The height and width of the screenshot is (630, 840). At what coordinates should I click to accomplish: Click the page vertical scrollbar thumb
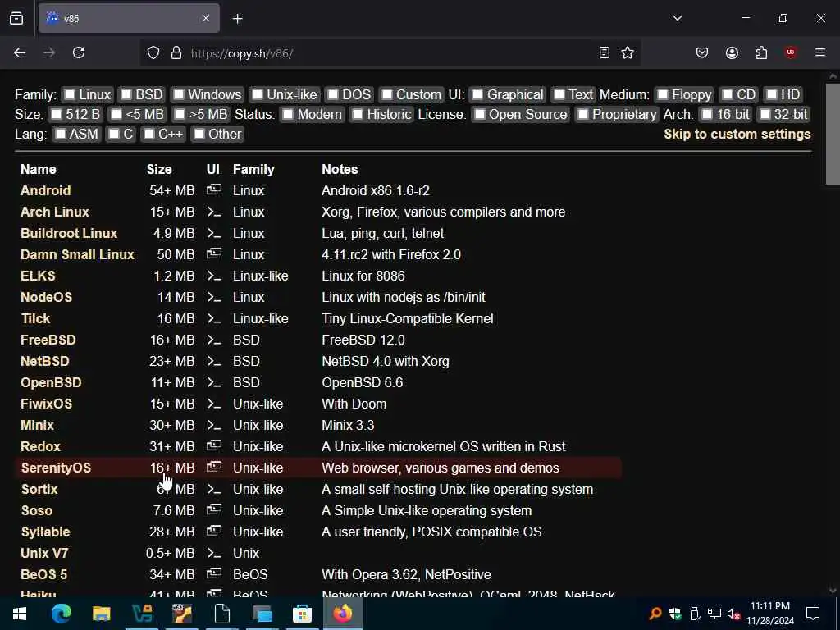point(833,134)
